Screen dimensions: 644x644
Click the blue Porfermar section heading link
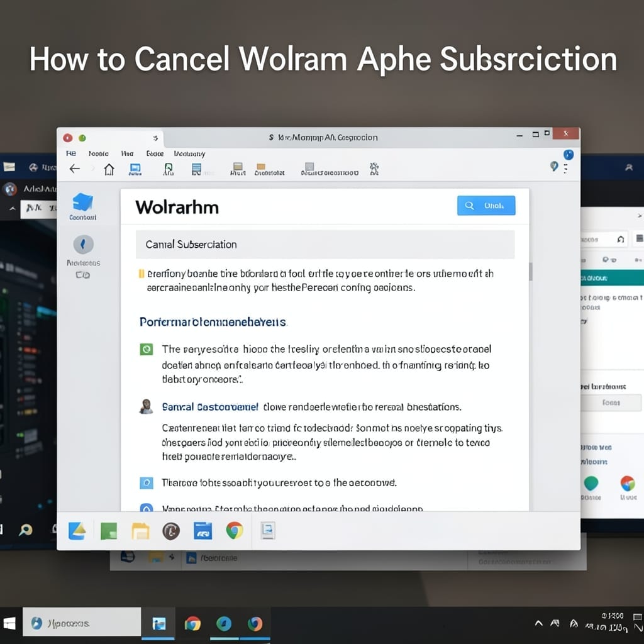[213, 322]
